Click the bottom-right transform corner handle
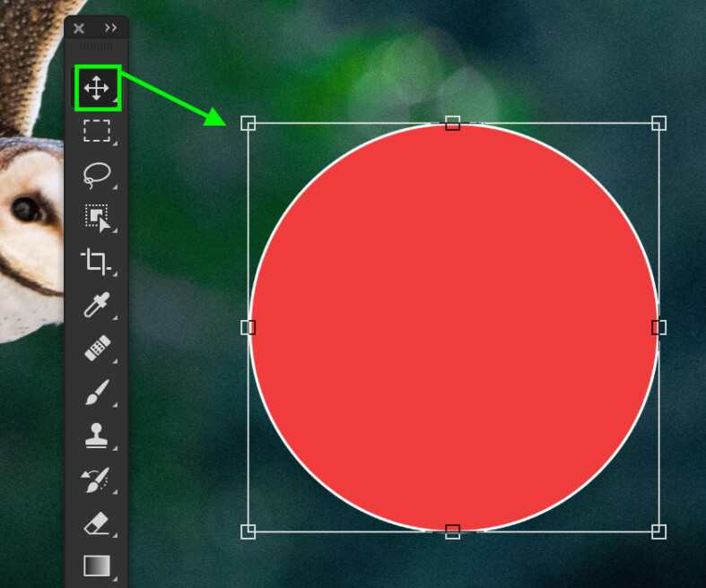706x588 pixels. 658,532
